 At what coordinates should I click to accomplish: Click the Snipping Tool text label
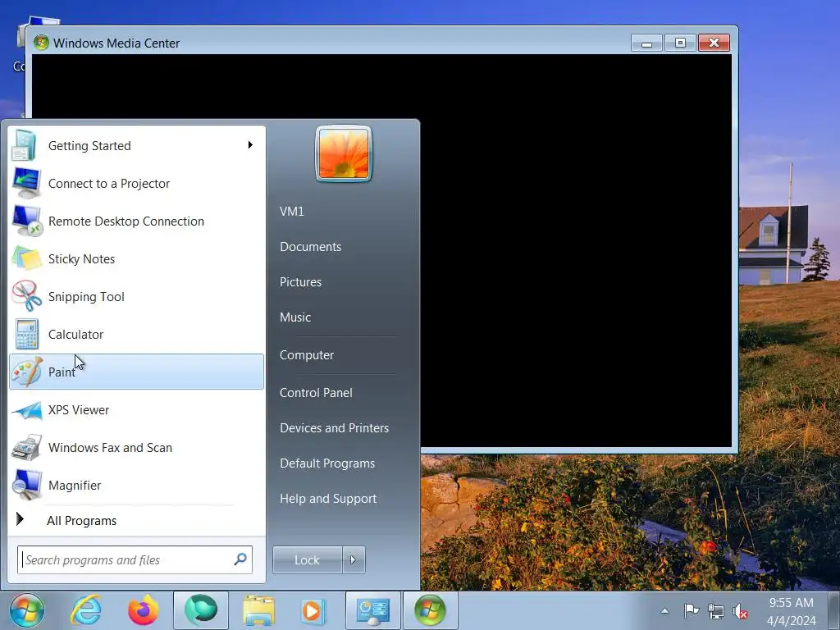coord(86,296)
